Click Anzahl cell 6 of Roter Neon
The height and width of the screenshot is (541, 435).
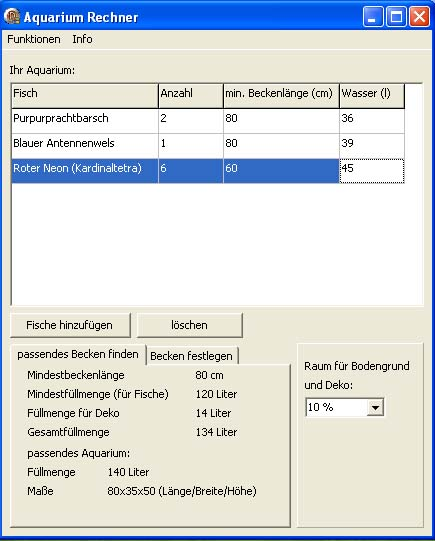click(x=191, y=171)
